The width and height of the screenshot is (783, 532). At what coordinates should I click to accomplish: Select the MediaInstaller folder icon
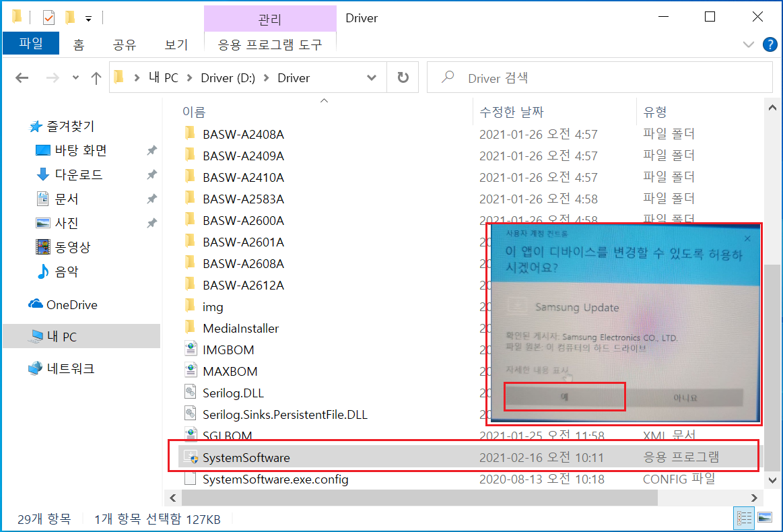(190, 327)
